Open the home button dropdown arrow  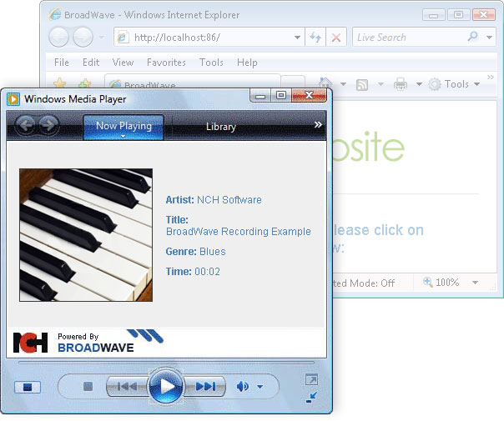coord(343,84)
